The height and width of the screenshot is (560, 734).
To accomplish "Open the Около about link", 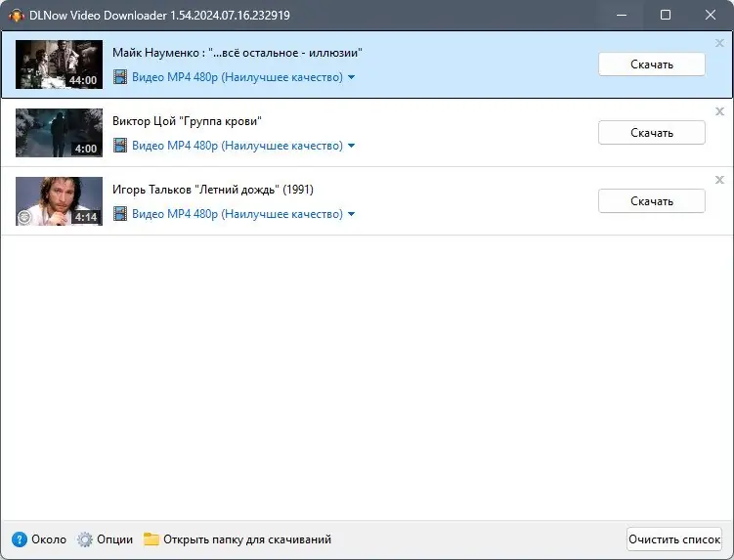I will [49, 539].
